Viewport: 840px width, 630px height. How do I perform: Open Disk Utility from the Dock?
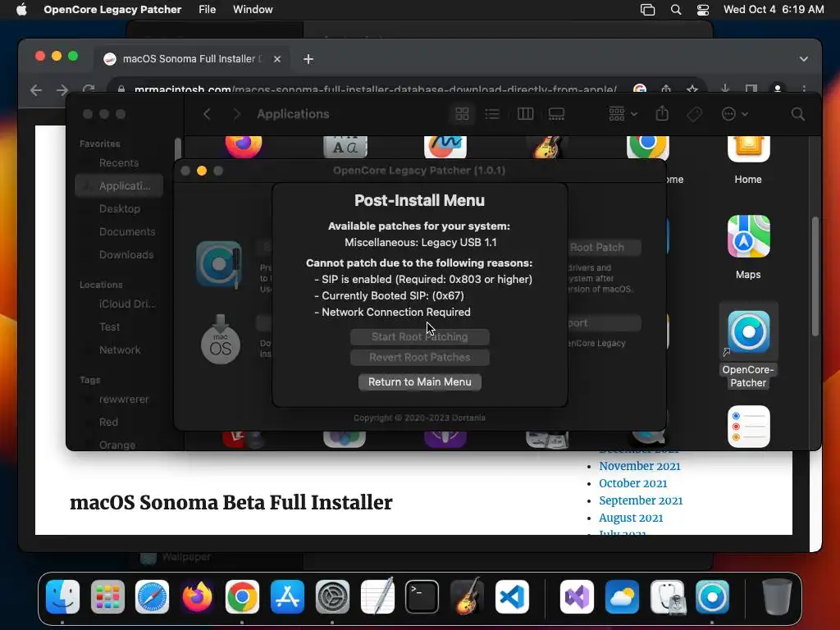click(x=667, y=597)
